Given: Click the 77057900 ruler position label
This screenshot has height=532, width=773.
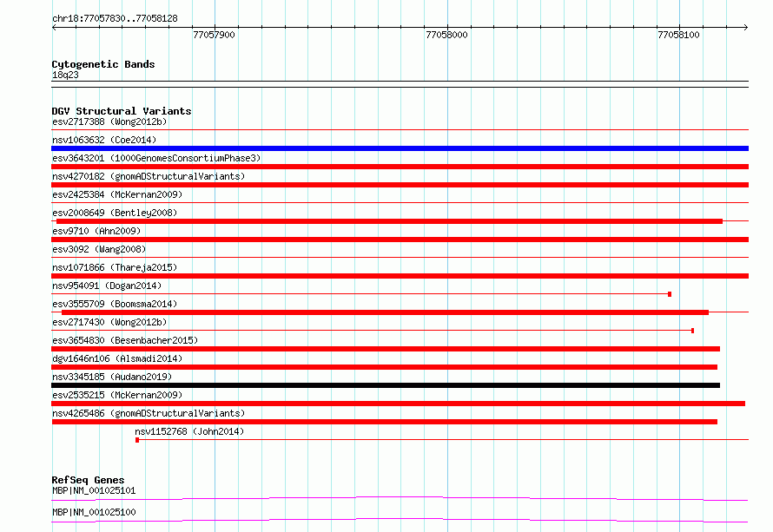Looking at the screenshot, I should coord(214,35).
